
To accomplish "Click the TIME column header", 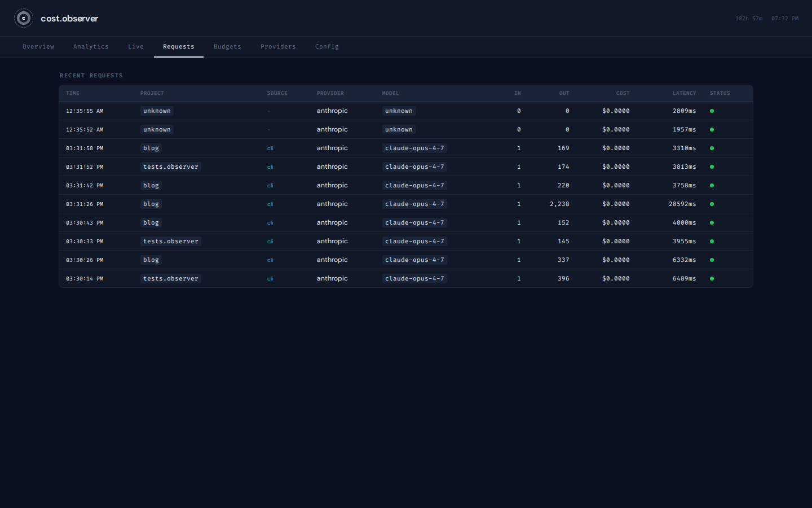I will (73, 93).
